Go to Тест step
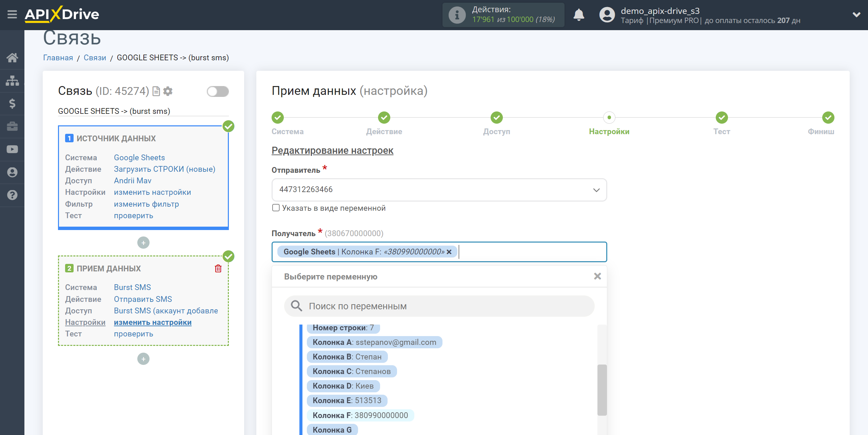The image size is (868, 435). 722,118
